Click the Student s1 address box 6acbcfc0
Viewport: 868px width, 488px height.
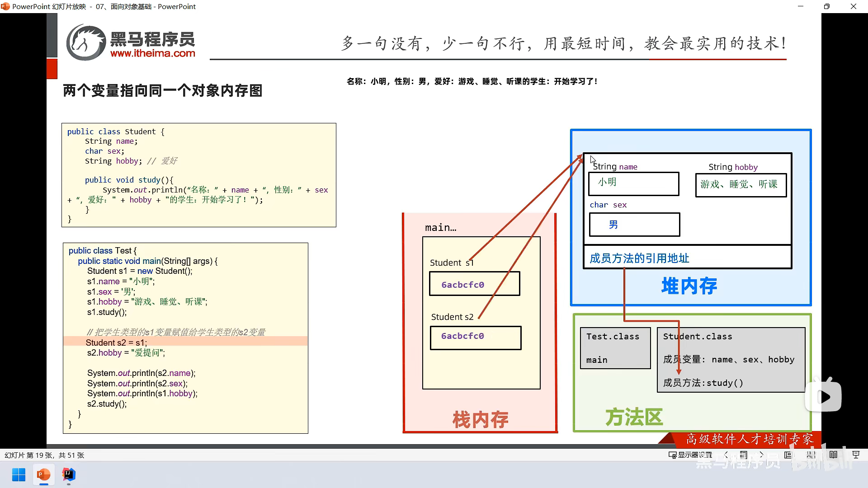click(x=474, y=284)
